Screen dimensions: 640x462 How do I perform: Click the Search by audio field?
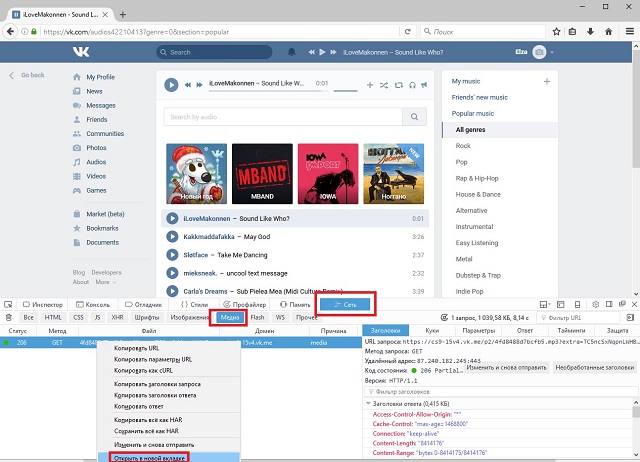click(x=283, y=117)
